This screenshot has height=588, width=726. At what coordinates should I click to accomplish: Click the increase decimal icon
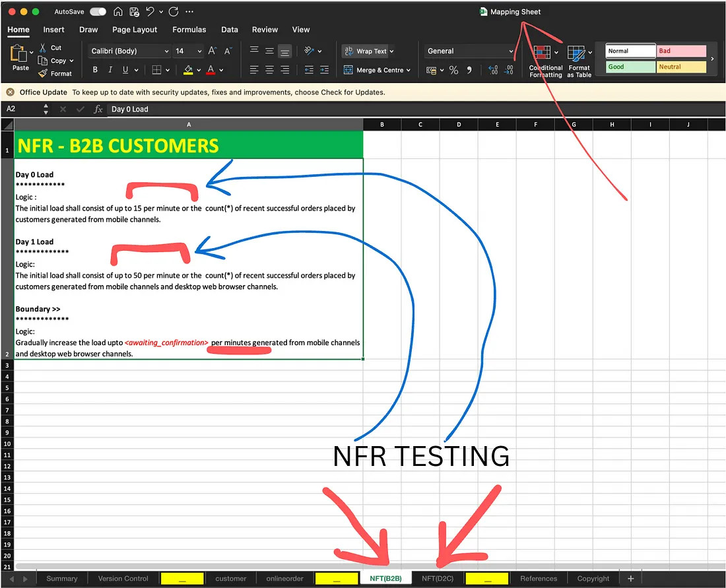[493, 70]
